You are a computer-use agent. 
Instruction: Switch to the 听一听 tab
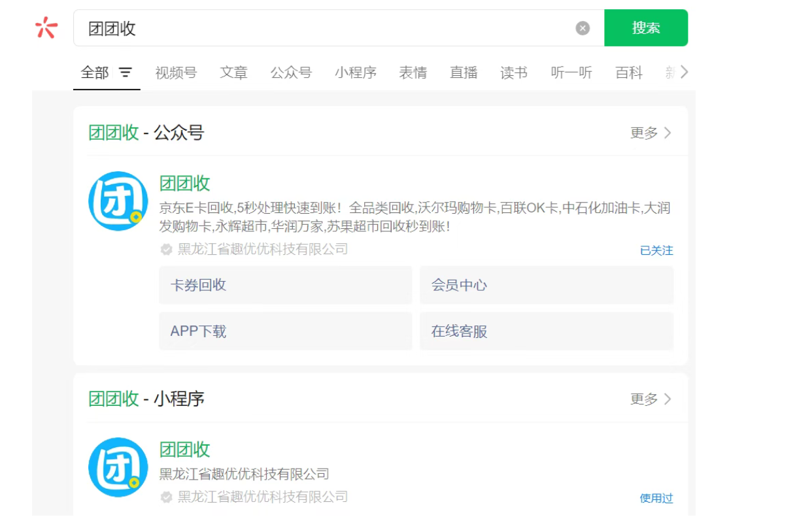[571, 73]
